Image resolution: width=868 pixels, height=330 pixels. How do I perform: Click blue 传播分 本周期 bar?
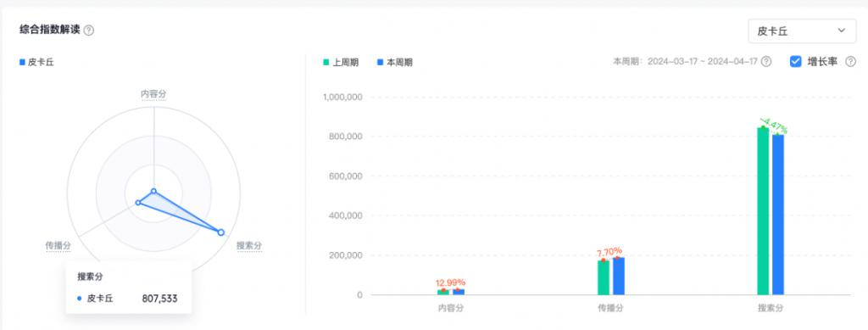point(618,276)
